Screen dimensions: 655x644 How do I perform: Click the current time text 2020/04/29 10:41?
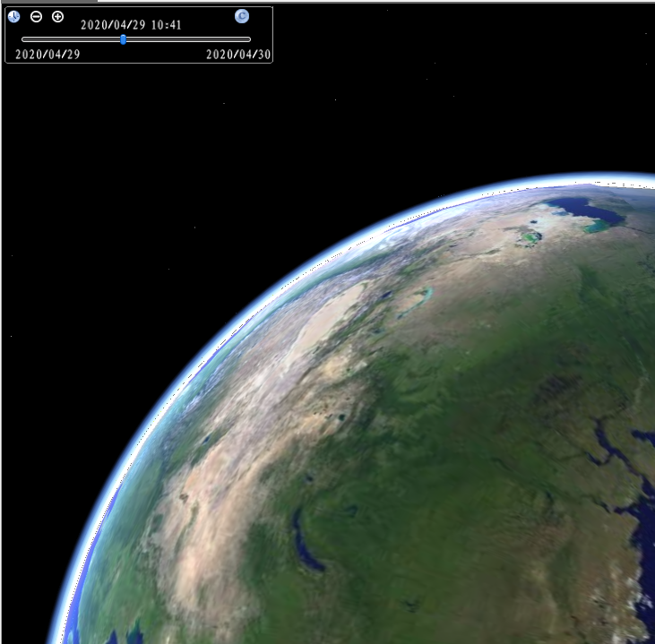point(131,25)
